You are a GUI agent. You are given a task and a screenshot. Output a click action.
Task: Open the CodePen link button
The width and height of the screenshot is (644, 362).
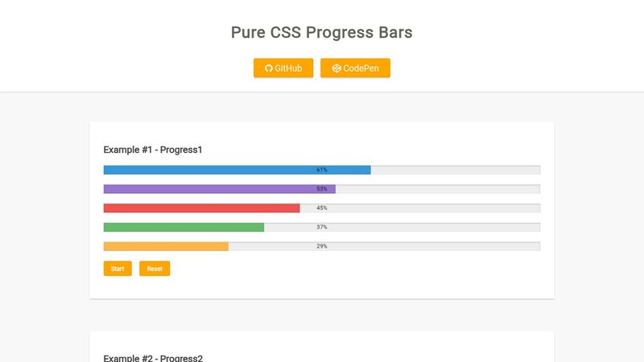tap(355, 68)
